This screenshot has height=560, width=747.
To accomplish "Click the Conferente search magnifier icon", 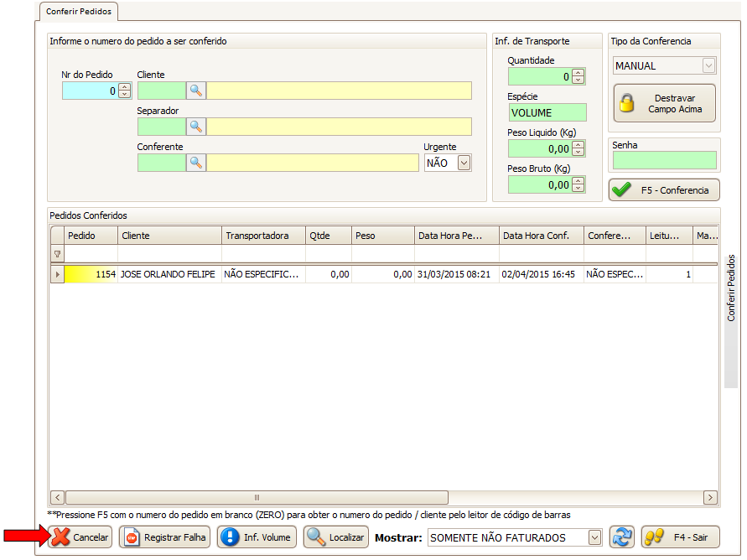I will 195,163.
